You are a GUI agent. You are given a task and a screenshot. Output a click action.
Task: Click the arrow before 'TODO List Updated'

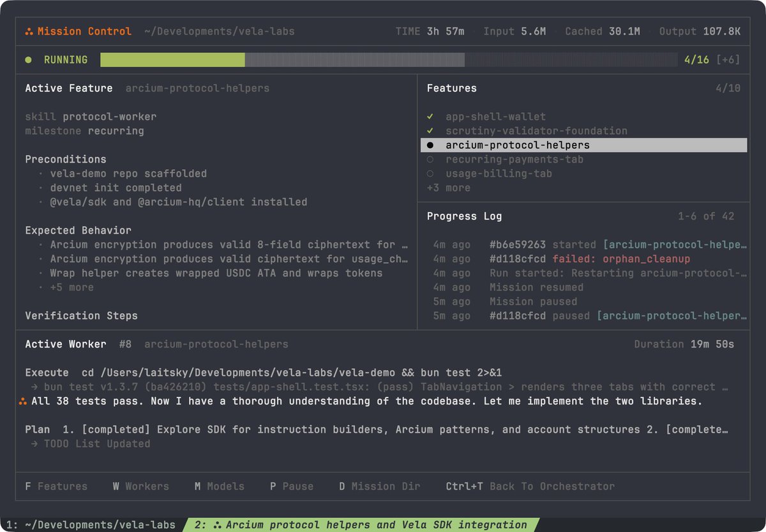[34, 444]
